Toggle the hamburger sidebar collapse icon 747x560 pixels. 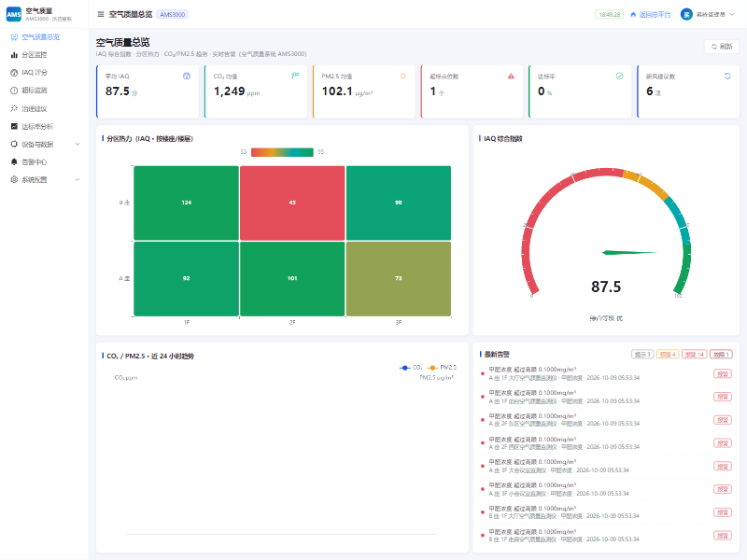click(x=101, y=14)
